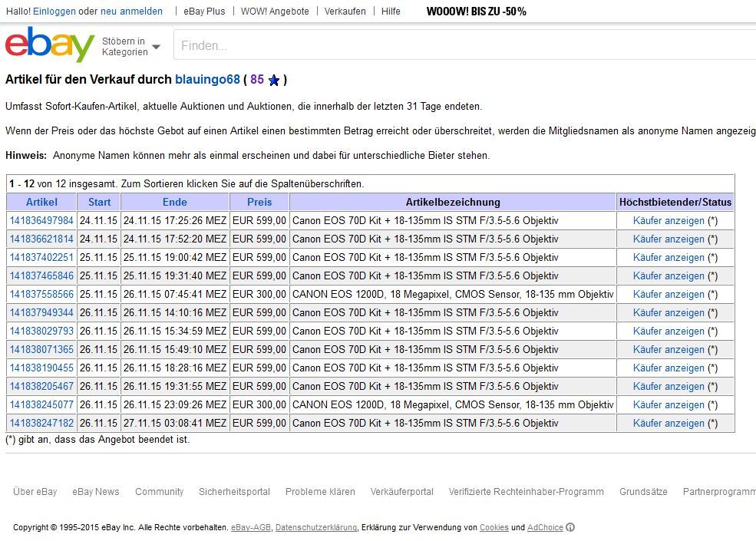This screenshot has width=756, height=541.
Task: Click the feedback score 85
Action: 257,80
